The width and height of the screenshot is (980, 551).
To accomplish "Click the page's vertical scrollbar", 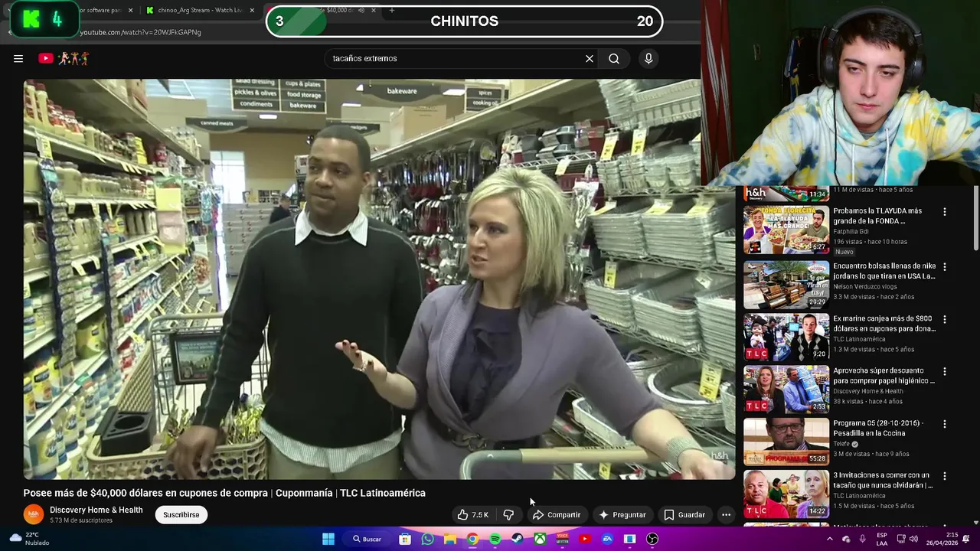I will point(975,217).
